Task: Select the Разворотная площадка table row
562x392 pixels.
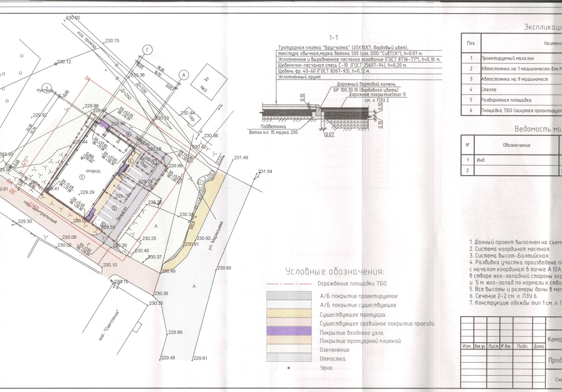Action: coord(506,100)
